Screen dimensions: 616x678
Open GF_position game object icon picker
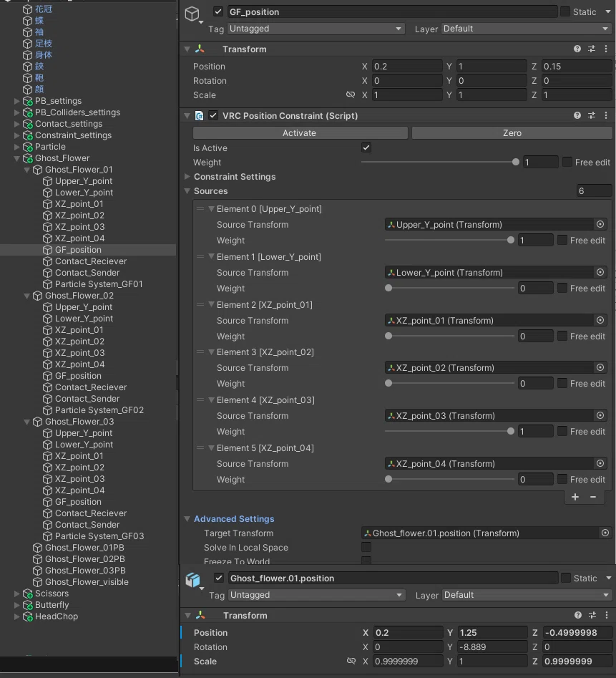(192, 14)
